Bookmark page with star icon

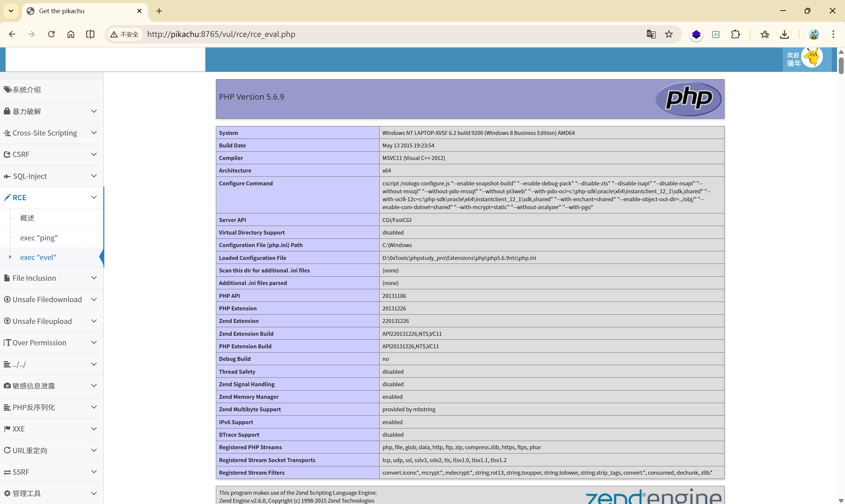click(669, 34)
